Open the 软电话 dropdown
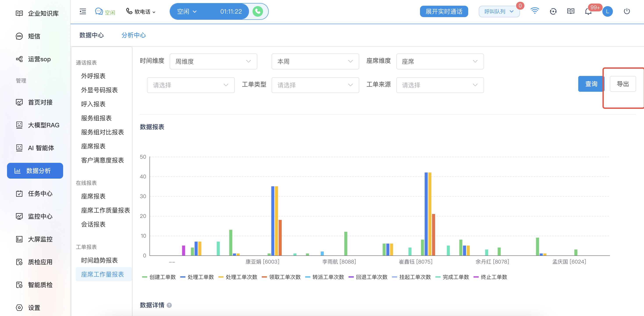Image resolution: width=644 pixels, height=316 pixels. (141, 11)
